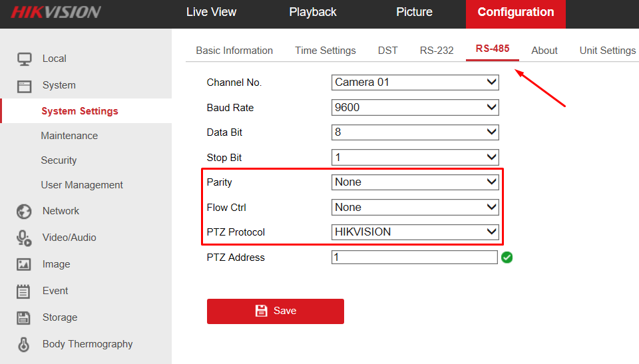Click the Image picture icon
Viewport: 639px width, 364px height.
tap(24, 265)
